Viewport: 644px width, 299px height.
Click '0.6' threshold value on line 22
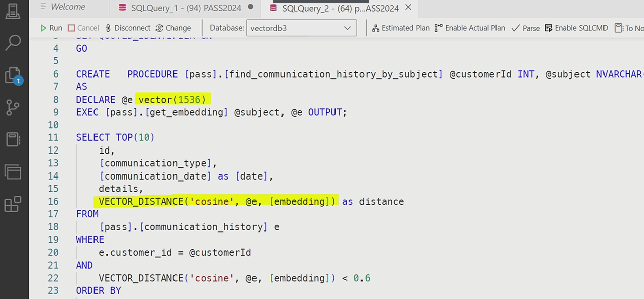click(x=362, y=278)
